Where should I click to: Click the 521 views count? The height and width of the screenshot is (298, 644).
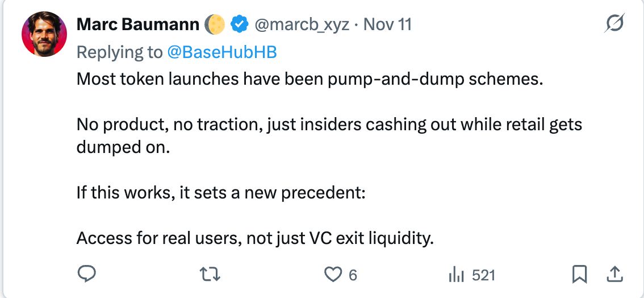click(x=483, y=276)
